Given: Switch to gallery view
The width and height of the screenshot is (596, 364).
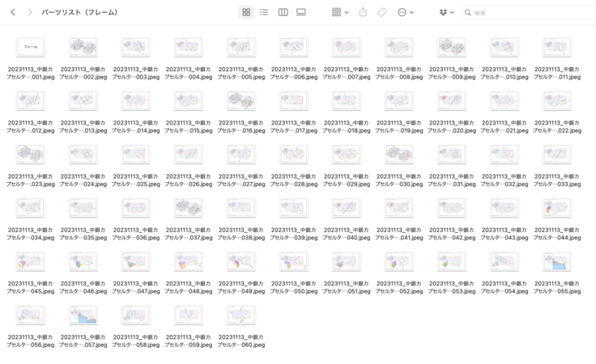Looking at the screenshot, I should 301,12.
